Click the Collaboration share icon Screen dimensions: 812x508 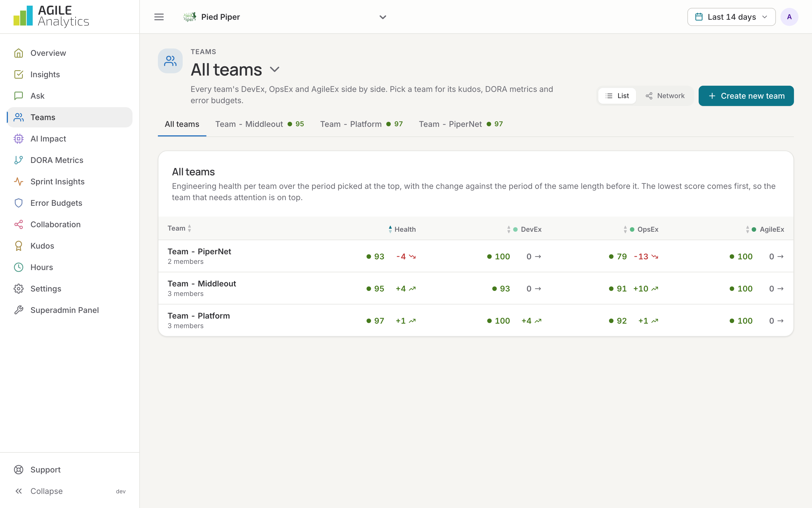tap(19, 224)
